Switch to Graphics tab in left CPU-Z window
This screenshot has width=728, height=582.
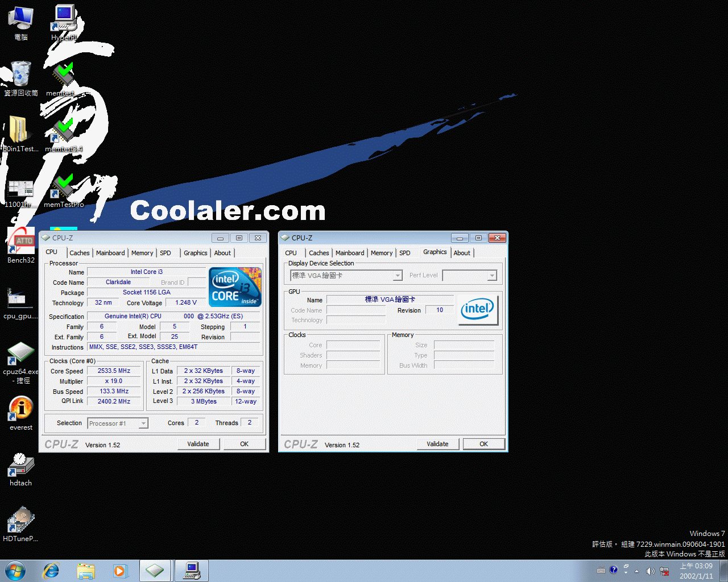[196, 253]
